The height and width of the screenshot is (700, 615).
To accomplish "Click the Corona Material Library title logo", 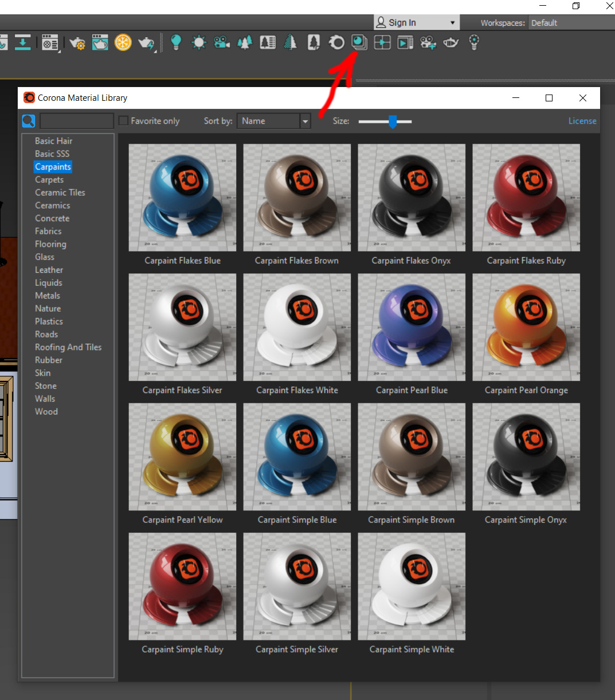I will (x=29, y=98).
